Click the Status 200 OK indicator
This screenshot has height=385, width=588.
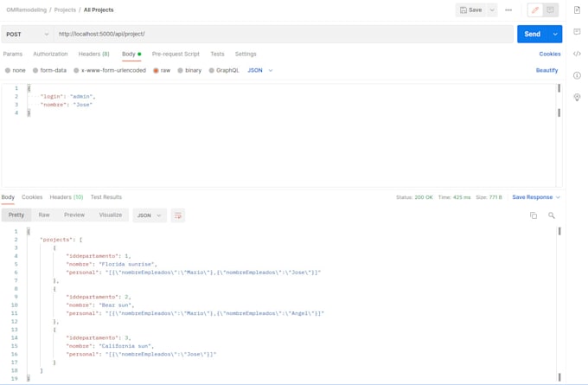(x=414, y=197)
